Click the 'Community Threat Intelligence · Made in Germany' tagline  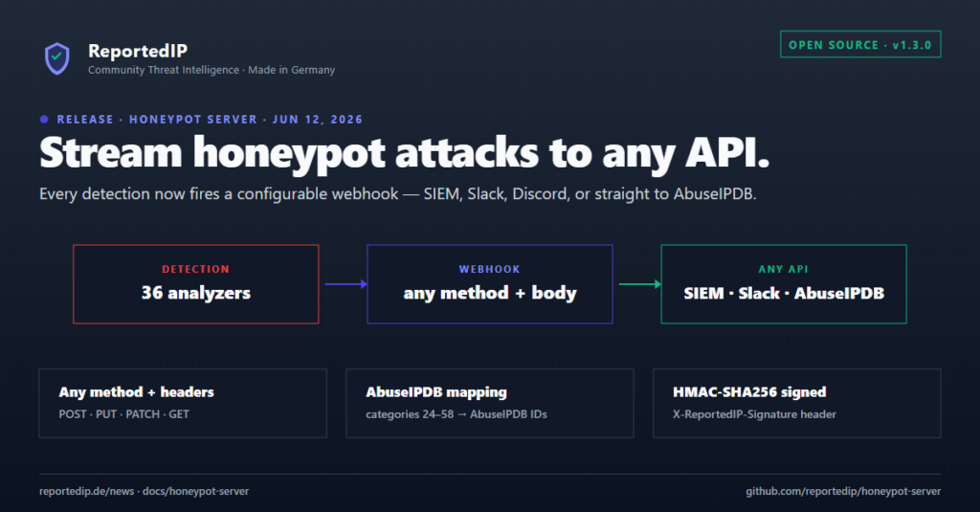212,70
